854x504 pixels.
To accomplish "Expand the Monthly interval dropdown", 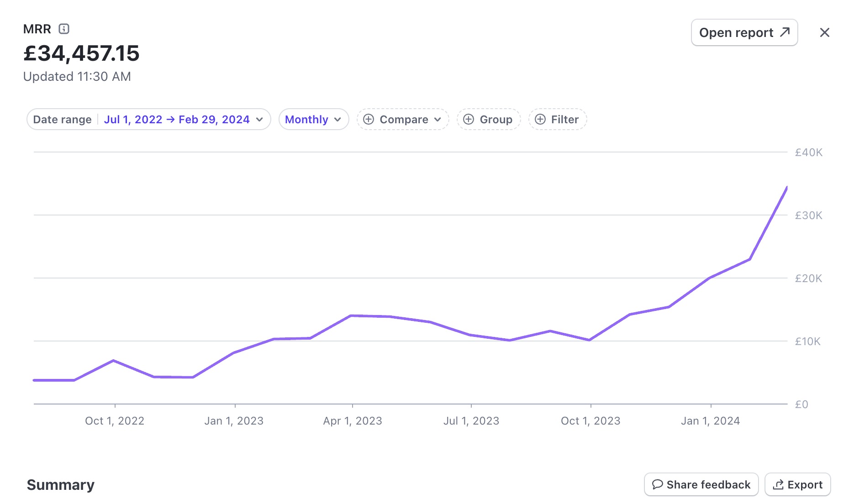I will click(313, 120).
